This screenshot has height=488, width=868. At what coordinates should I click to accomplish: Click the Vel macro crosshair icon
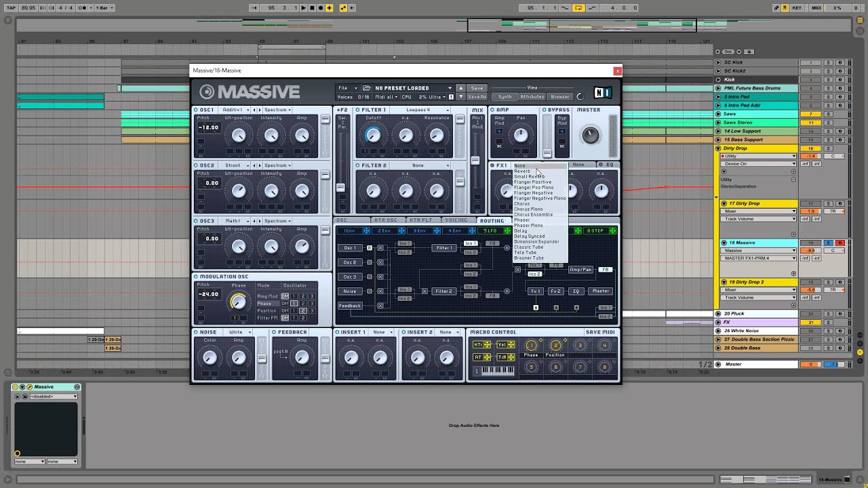(511, 345)
